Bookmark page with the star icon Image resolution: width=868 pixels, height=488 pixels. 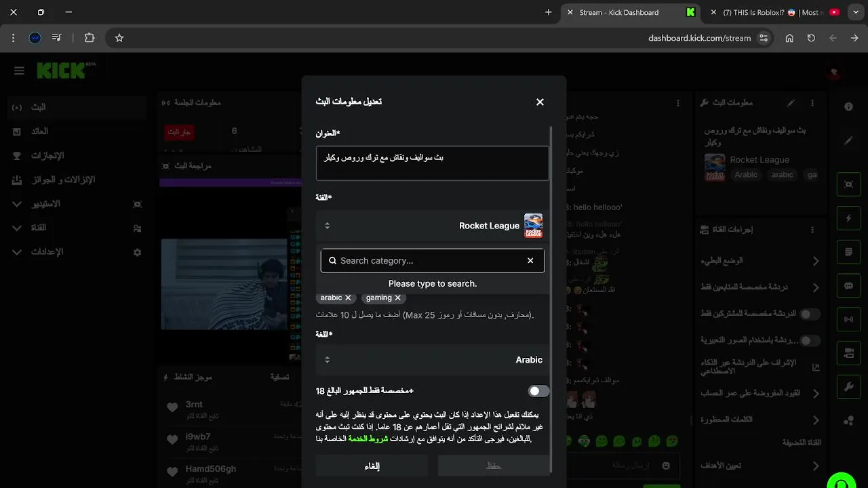[x=119, y=38]
